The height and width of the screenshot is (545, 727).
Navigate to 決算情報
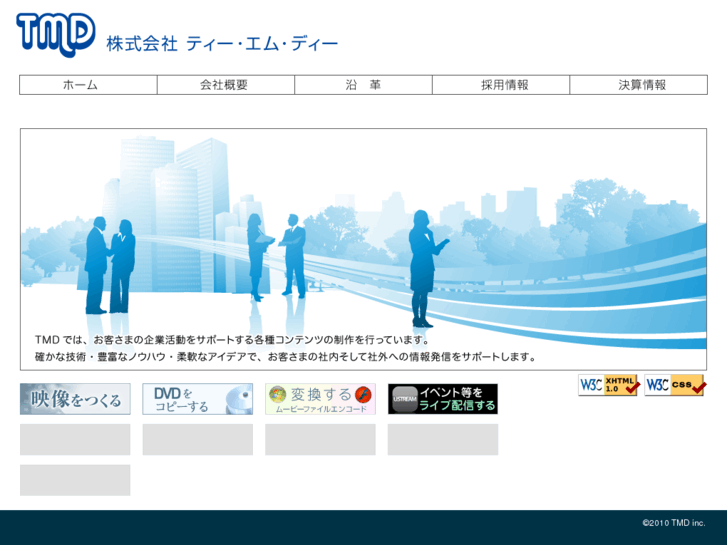(x=638, y=85)
